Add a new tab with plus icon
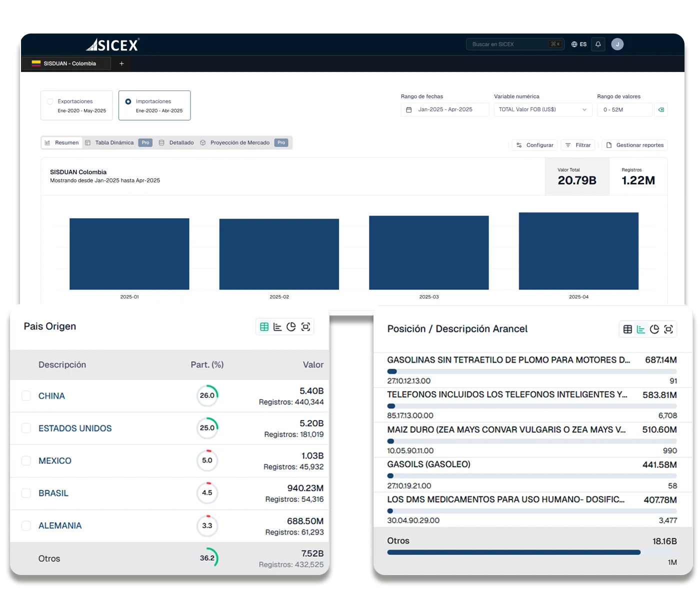The height and width of the screenshot is (616, 700). click(x=121, y=63)
